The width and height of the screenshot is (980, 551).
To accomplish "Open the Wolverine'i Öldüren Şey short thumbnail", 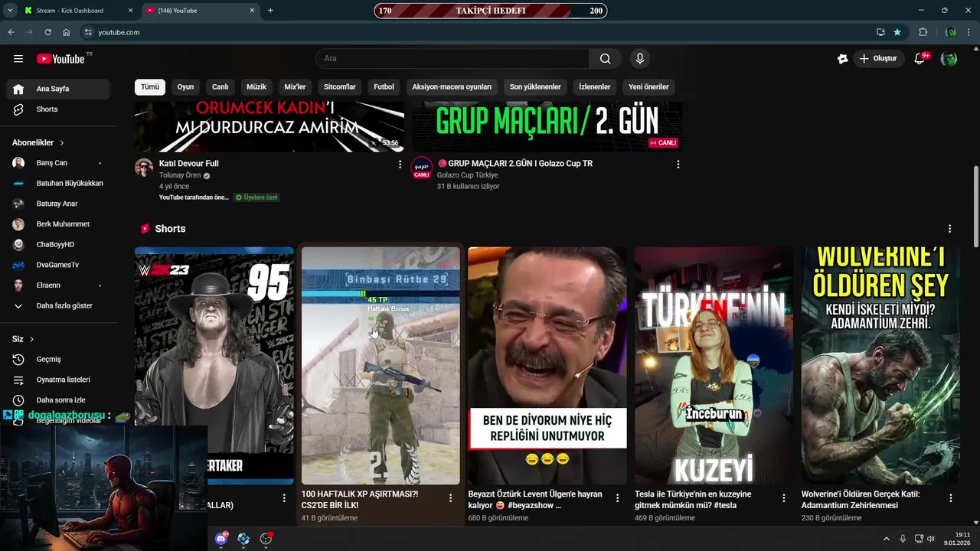I will point(880,366).
